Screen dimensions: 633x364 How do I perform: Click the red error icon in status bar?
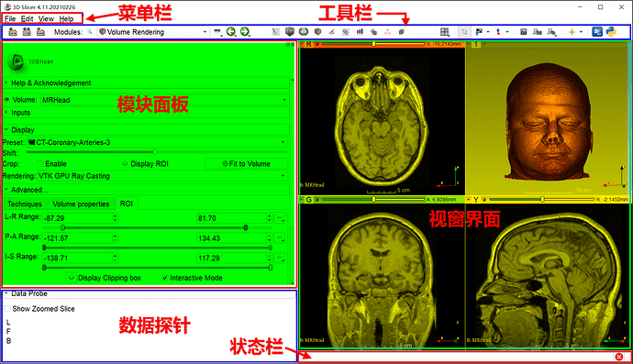tap(619, 357)
